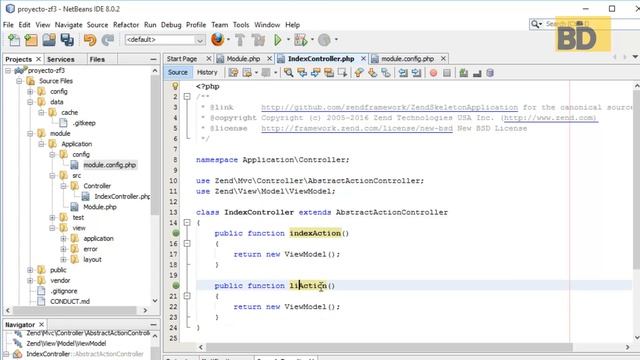Viewport: 640px width, 360px height.
Task: Expand the public folder node
Action: pyautogui.click(x=30, y=270)
